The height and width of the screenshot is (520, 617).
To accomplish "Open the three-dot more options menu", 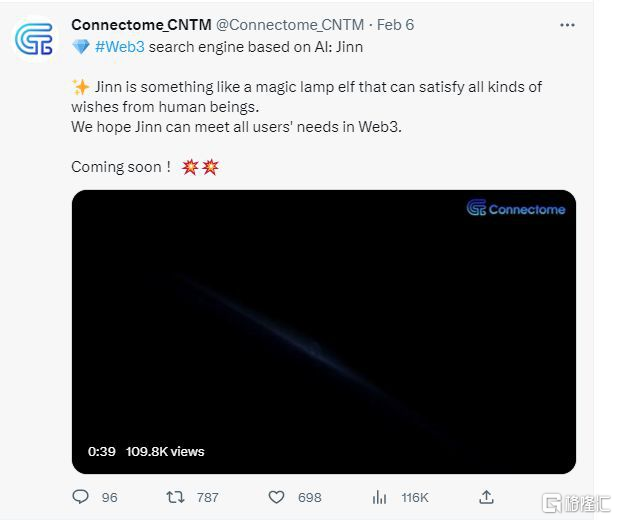I will tap(567, 25).
